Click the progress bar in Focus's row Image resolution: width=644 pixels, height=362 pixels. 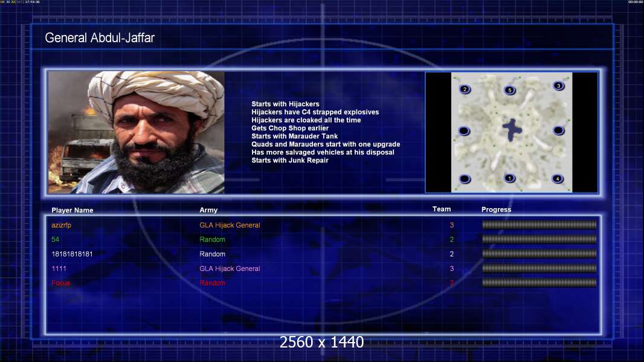[x=539, y=282]
